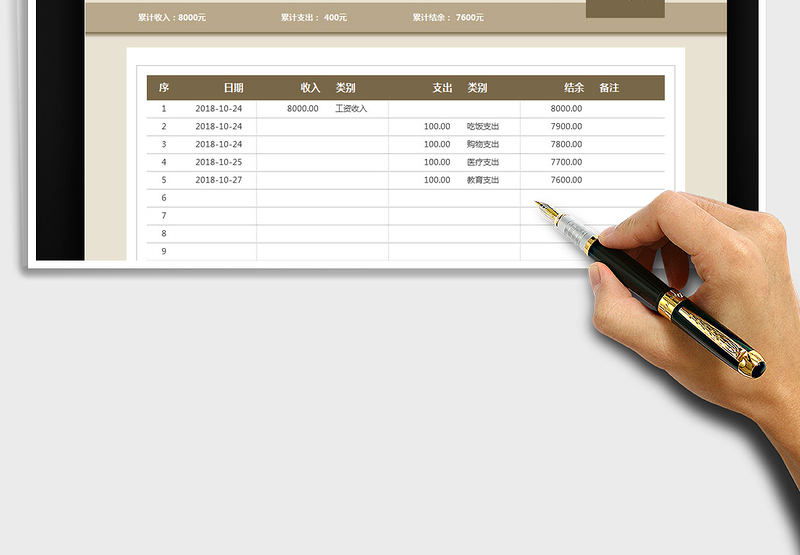This screenshot has width=800, height=555.
Task: Click the 购物支出 category cell
Action: (x=482, y=145)
